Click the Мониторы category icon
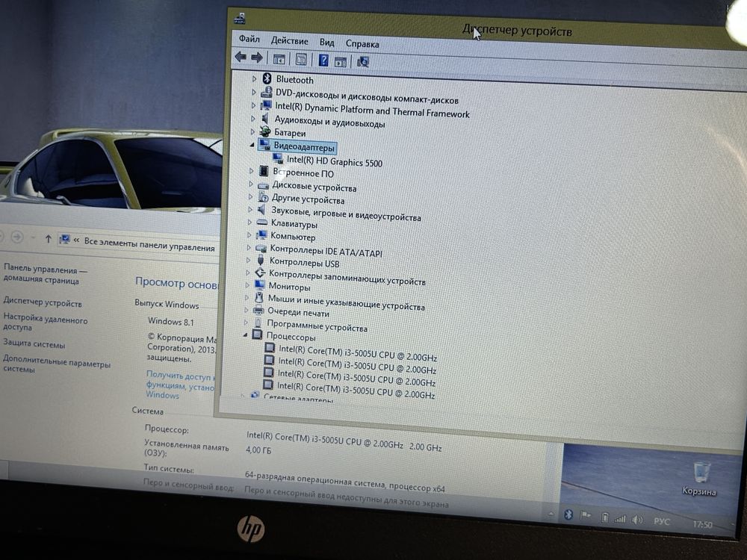Screen dimensions: 747x560 pyautogui.click(x=260, y=284)
